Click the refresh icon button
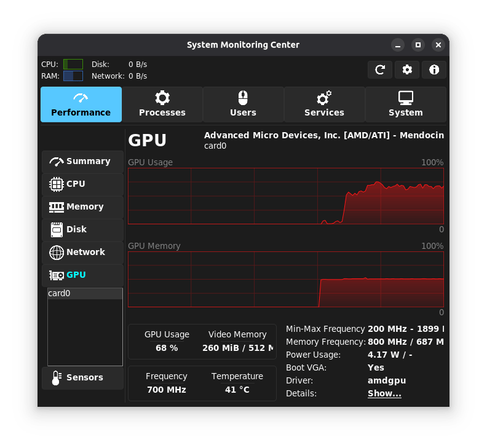This screenshot has width=487, height=448. (380, 70)
